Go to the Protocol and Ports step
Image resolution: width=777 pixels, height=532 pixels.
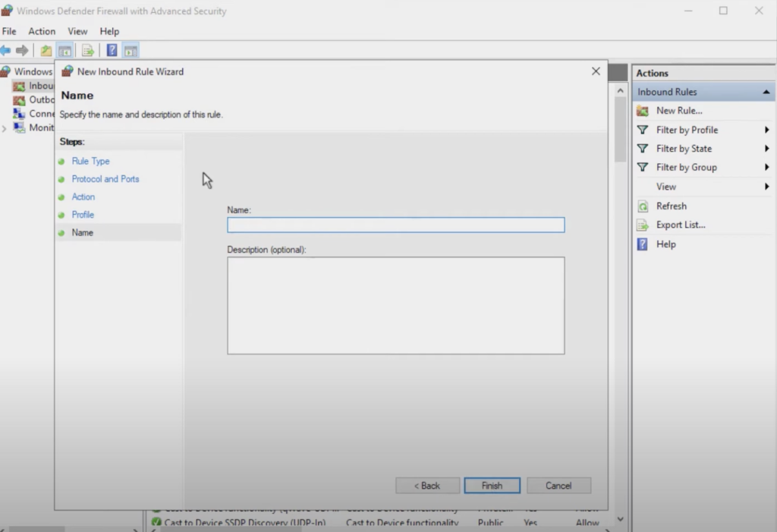(x=105, y=179)
